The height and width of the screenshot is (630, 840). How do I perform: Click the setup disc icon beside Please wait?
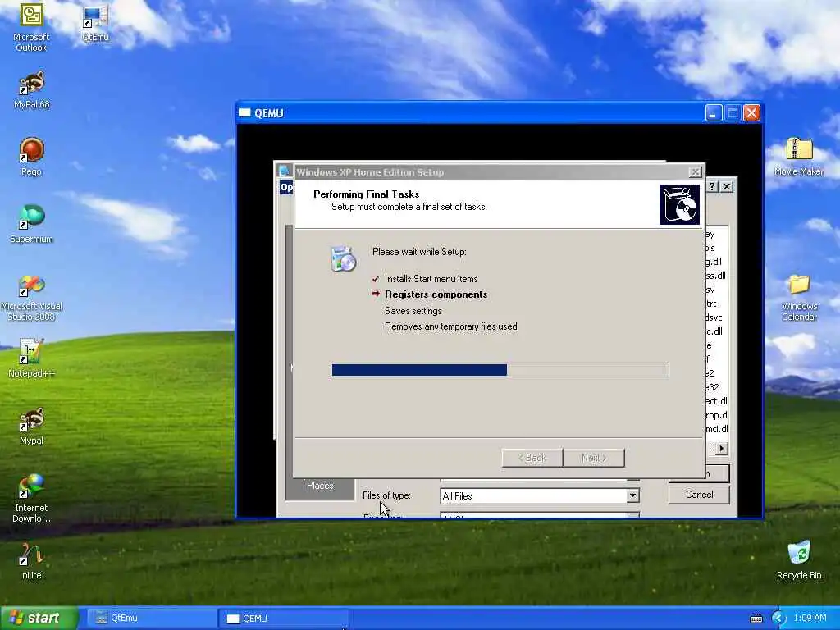click(343, 258)
